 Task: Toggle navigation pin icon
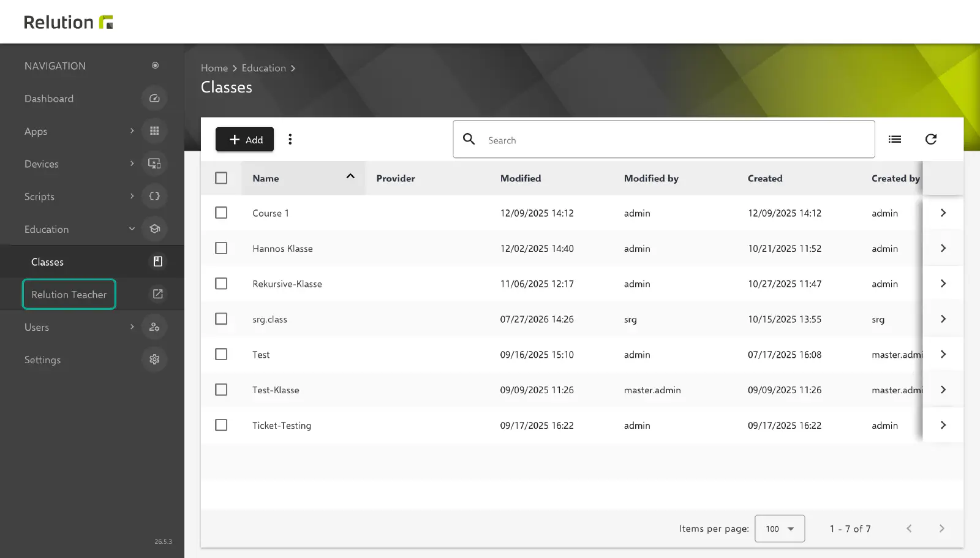point(155,66)
